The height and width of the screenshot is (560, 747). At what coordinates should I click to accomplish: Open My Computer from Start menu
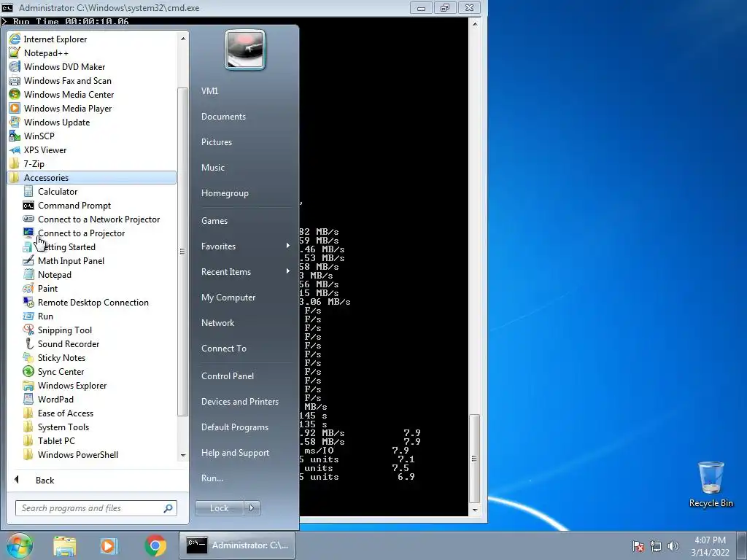[x=228, y=297]
